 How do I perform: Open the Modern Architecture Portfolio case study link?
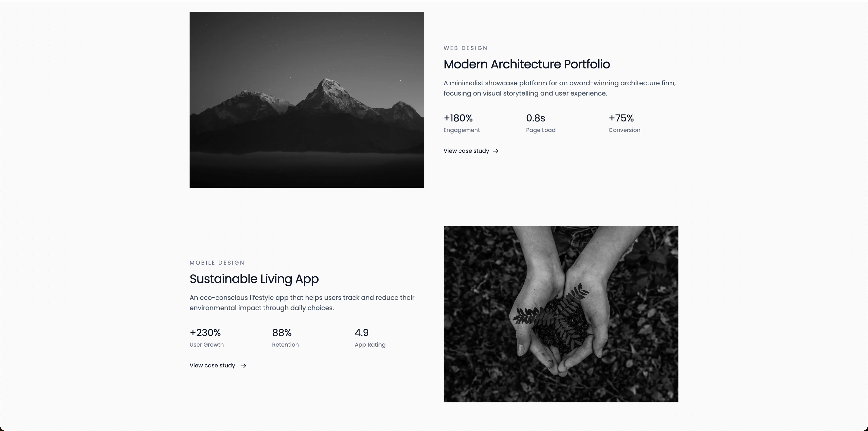click(x=471, y=151)
